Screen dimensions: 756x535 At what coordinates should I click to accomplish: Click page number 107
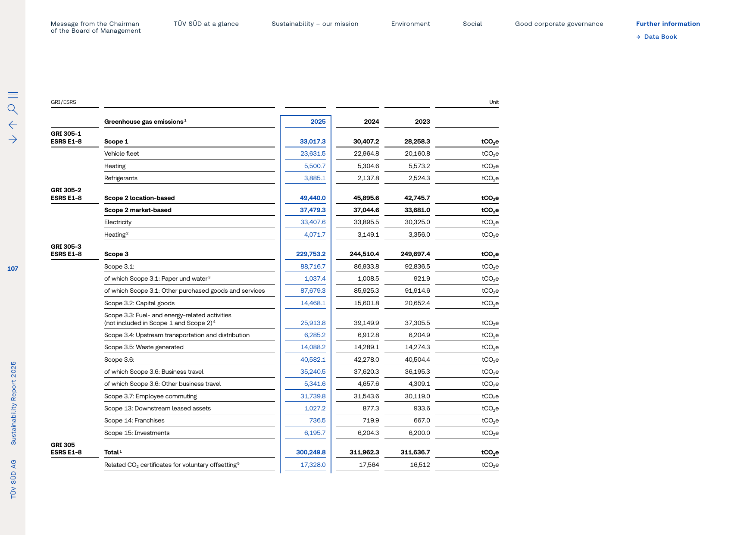[x=13, y=269]
